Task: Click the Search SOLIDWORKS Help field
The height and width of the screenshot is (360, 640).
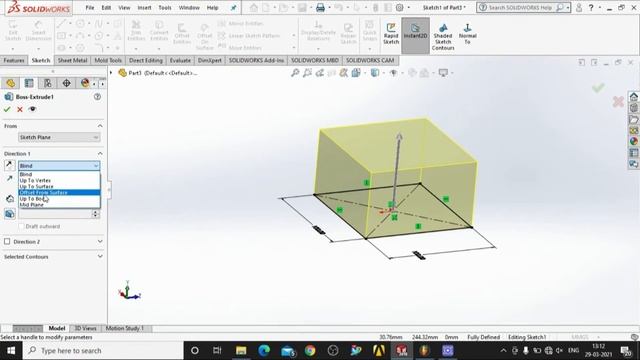Action: point(523,7)
